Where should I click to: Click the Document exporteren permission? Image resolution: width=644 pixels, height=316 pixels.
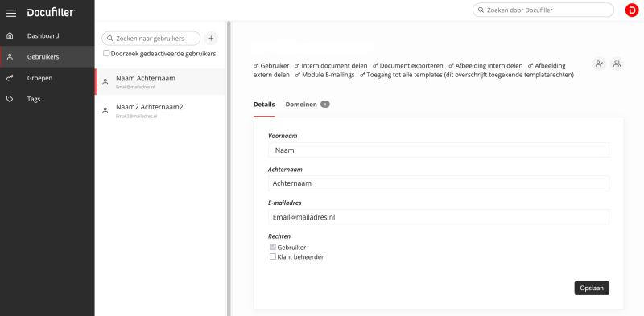408,66
